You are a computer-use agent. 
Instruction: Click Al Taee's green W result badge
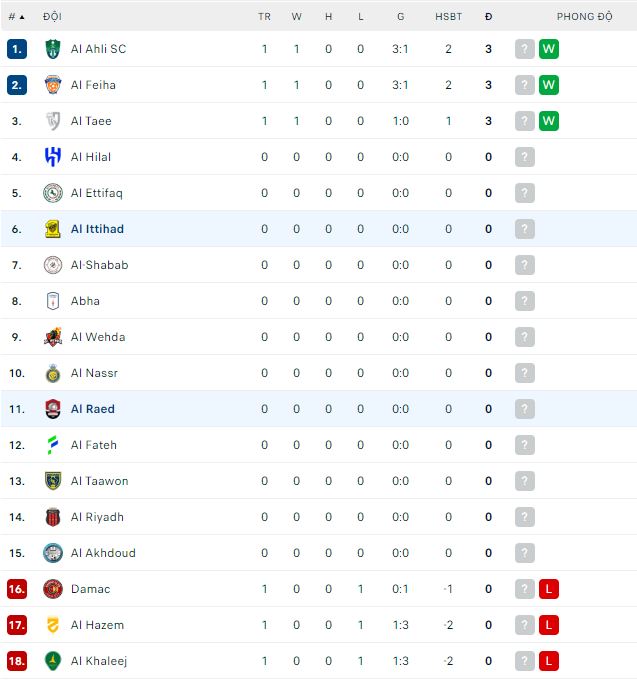tap(548, 121)
